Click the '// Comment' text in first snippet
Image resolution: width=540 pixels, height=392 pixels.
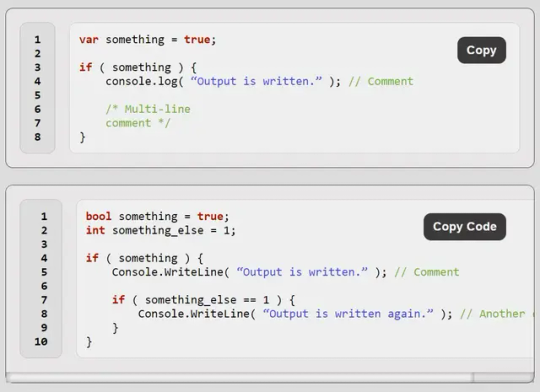(381, 81)
